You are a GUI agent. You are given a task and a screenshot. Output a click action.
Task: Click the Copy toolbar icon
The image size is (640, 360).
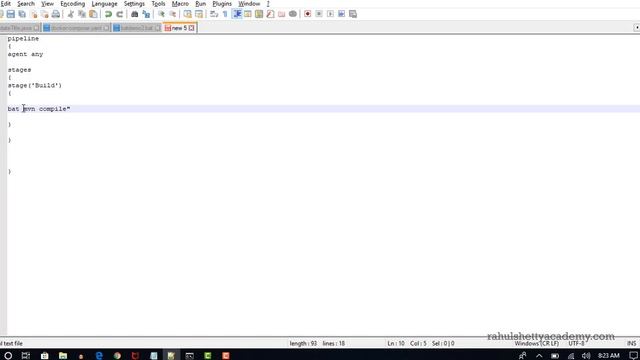[x=82, y=14]
